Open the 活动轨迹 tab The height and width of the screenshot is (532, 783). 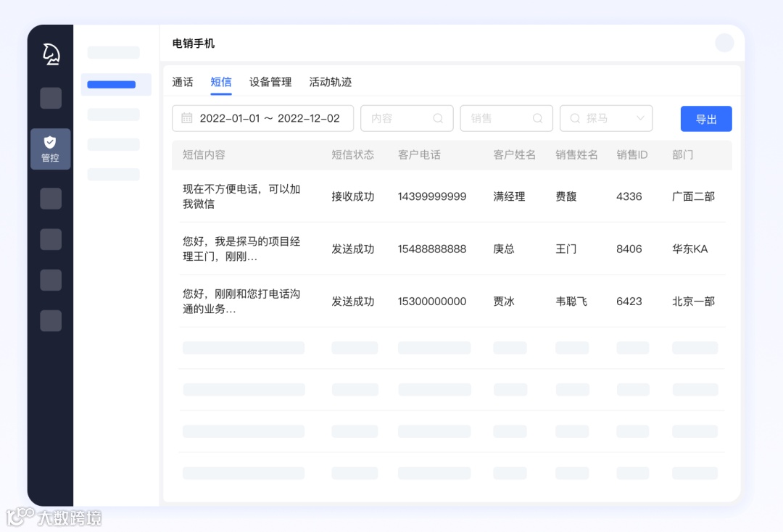330,82
